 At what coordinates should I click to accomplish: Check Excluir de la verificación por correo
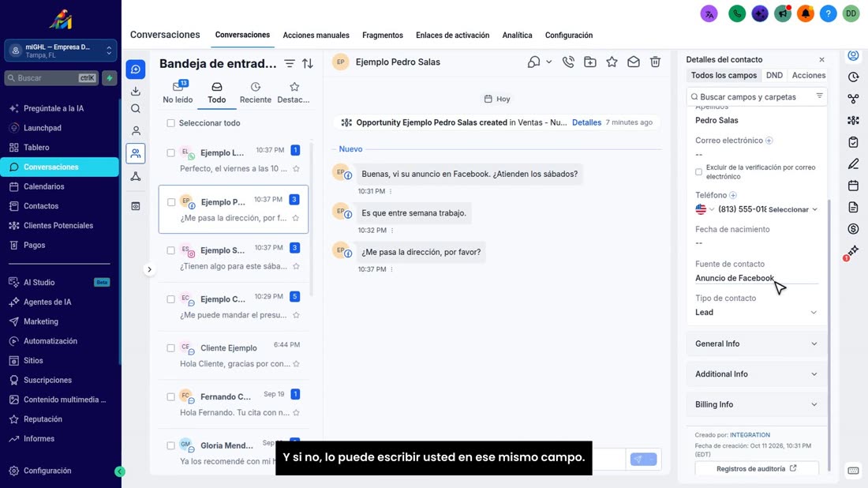pos(698,171)
